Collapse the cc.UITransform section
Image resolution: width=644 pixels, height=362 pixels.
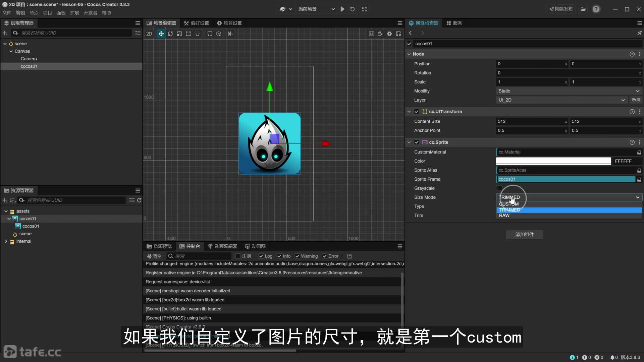click(x=409, y=112)
